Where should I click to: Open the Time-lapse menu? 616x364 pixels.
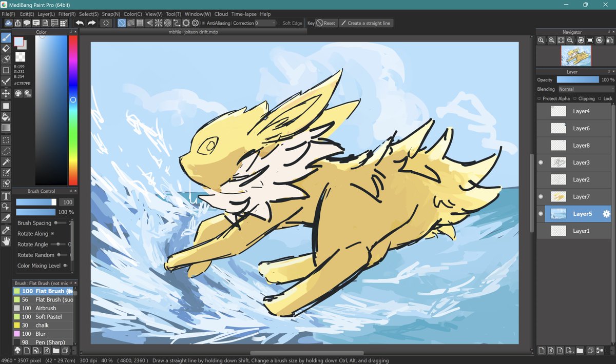(x=244, y=14)
